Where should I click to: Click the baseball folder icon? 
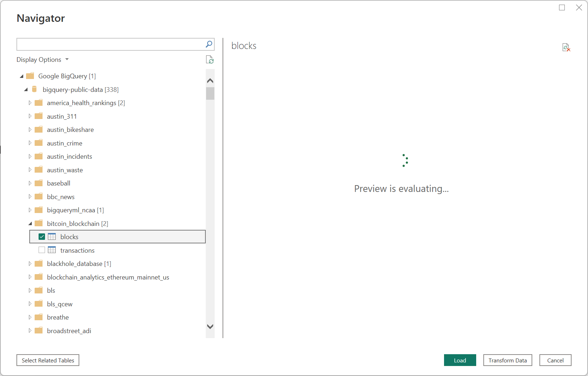click(39, 183)
